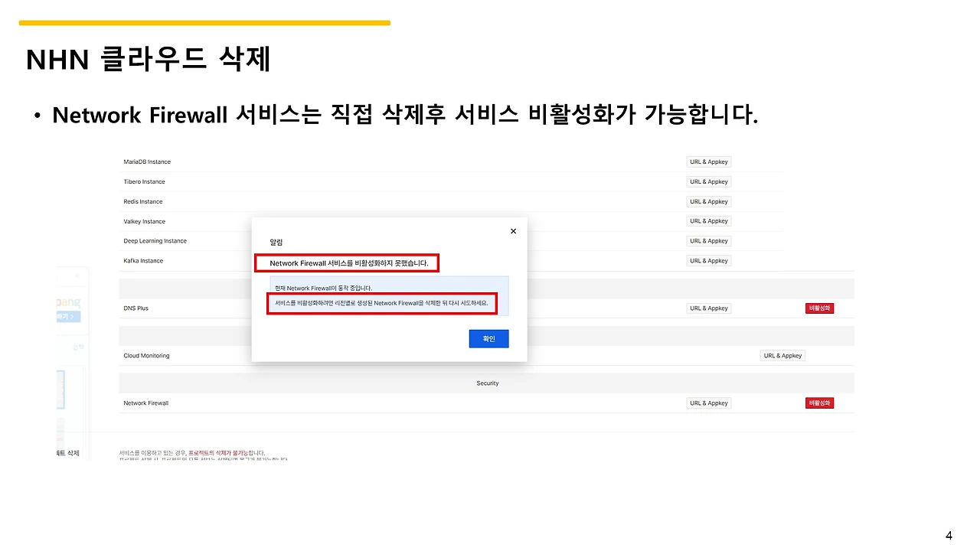This screenshot has width=980, height=551.
Task: Click the Network Firewall 비활성화 failure message
Action: click(x=349, y=263)
